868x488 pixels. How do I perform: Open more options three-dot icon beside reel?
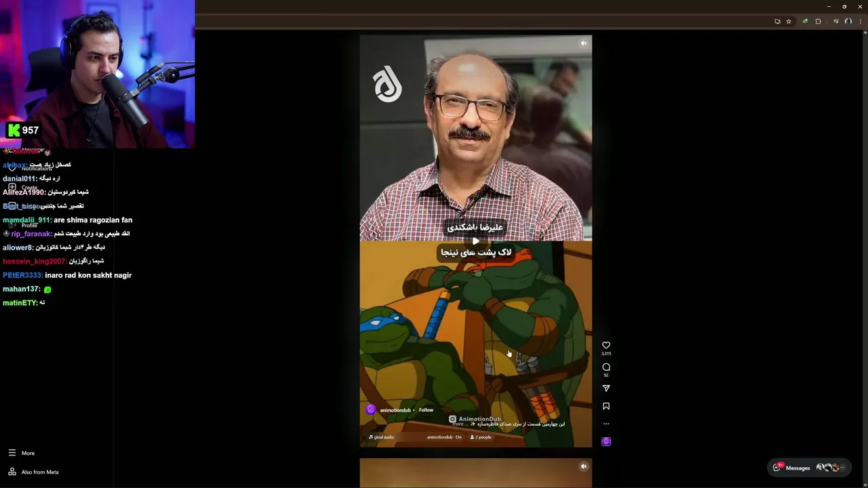tap(606, 424)
